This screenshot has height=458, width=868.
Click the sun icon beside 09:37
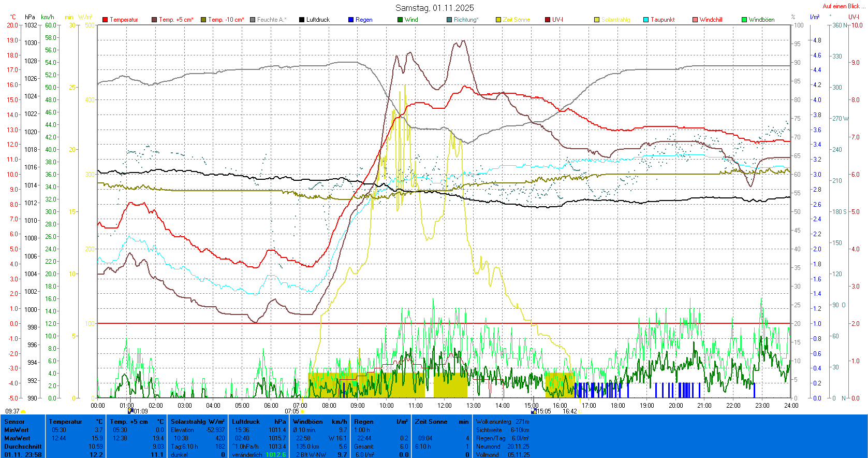23,411
